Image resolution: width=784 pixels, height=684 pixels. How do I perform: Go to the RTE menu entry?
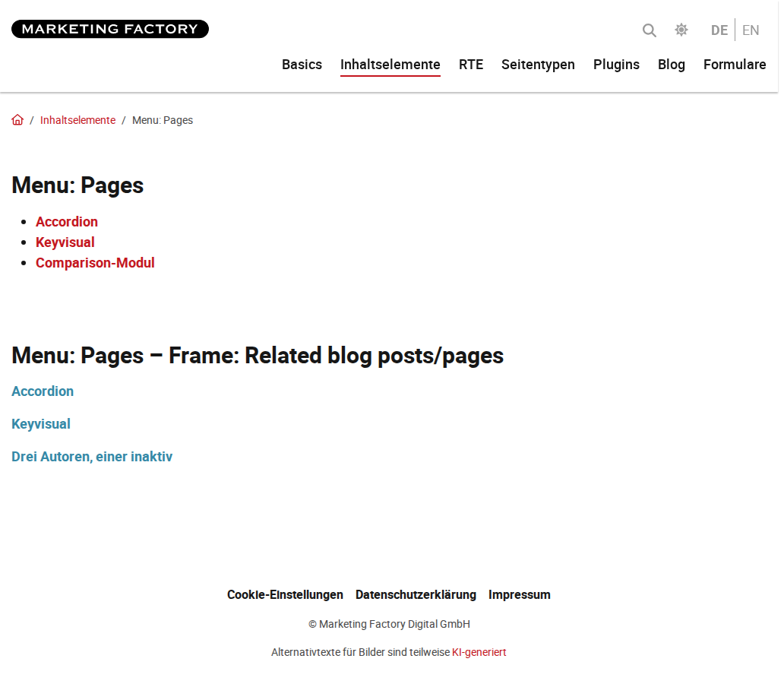pos(471,65)
